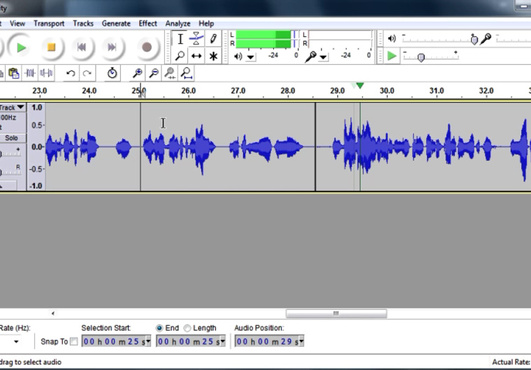
Task: Open the Generate menu
Action: pyautogui.click(x=116, y=23)
